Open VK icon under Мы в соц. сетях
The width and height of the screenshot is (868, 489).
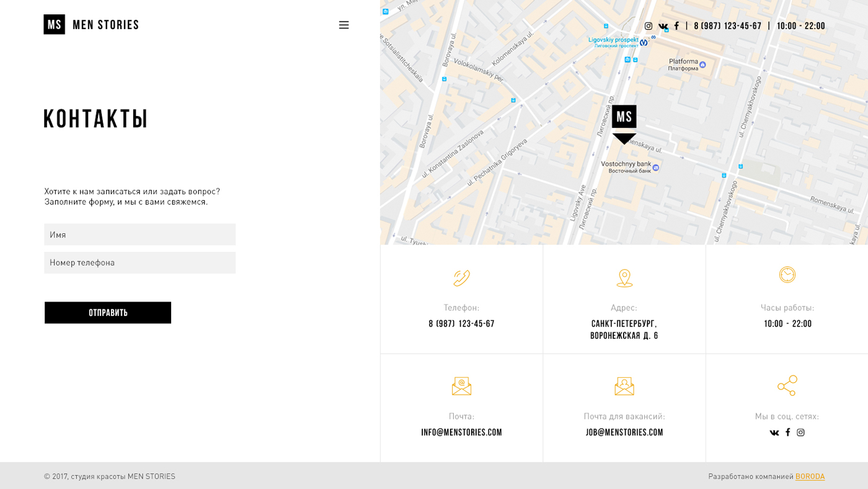click(774, 433)
